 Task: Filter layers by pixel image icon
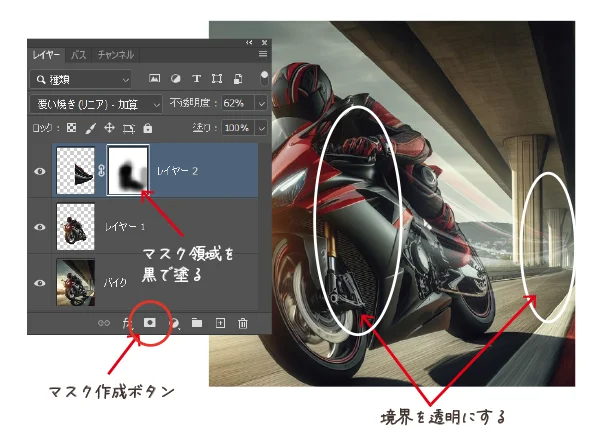[x=155, y=78]
